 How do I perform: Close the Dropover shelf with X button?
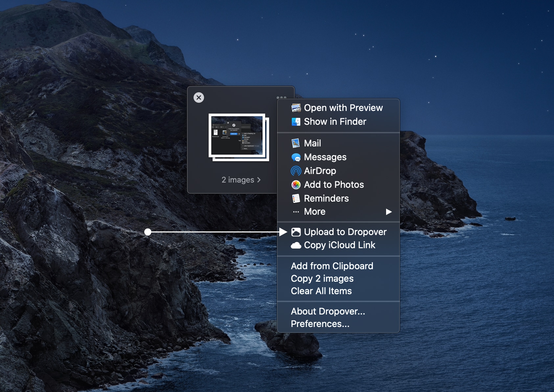pyautogui.click(x=199, y=98)
